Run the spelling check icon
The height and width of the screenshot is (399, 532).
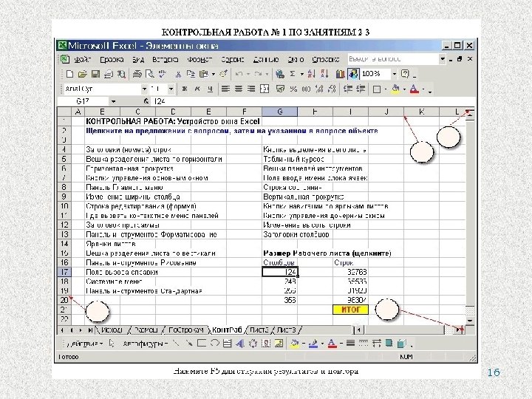[163, 74]
